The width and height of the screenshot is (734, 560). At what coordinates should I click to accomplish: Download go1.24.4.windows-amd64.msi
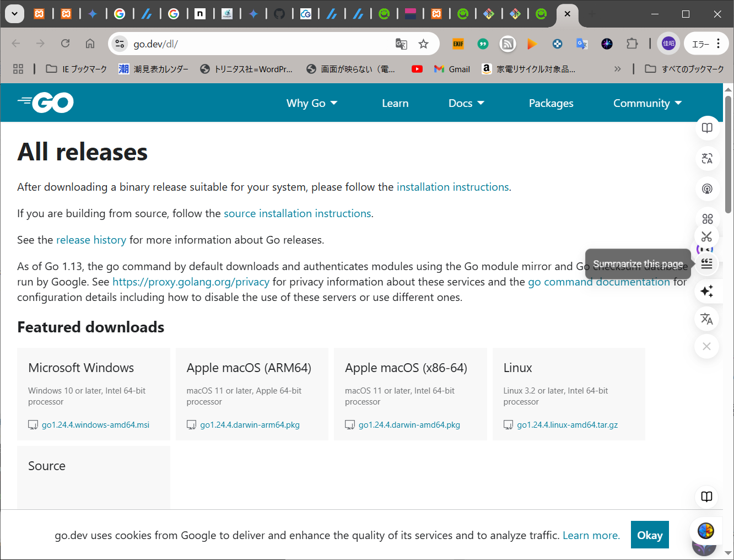[x=95, y=425]
